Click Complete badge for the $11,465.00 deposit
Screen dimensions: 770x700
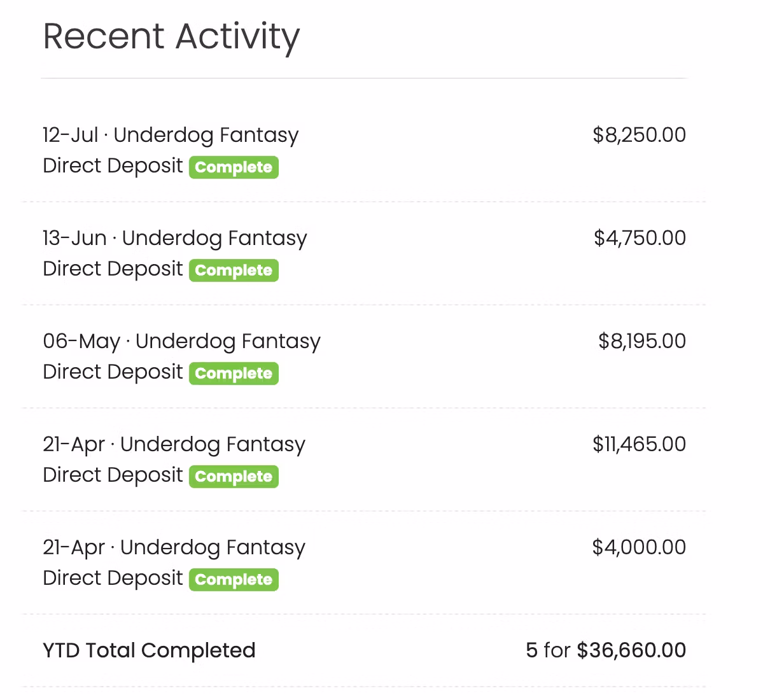pyautogui.click(x=234, y=477)
